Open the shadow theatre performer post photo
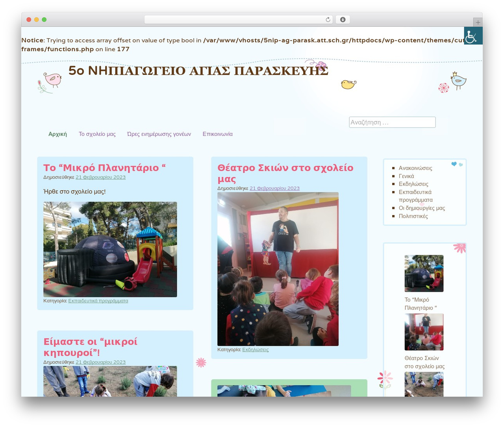The image size is (504, 427). point(278,269)
